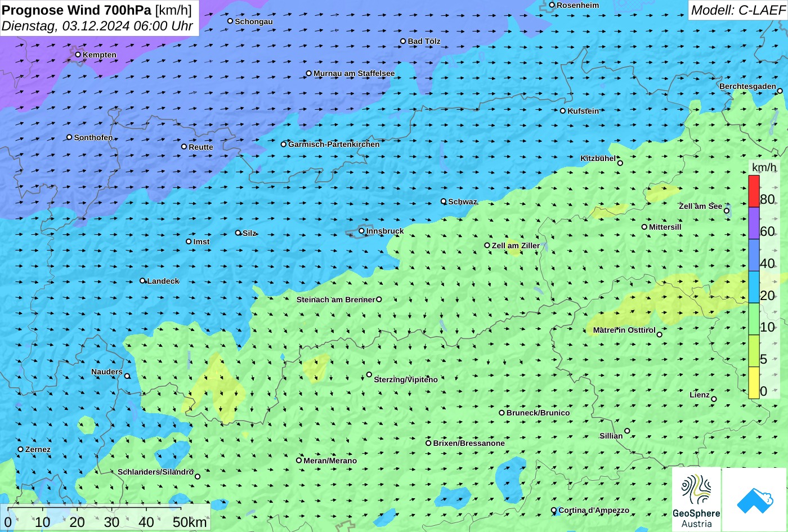Image resolution: width=788 pixels, height=532 pixels.
Task: Click the 'Sterzing/Vipiteno' label
Action: coord(406,379)
